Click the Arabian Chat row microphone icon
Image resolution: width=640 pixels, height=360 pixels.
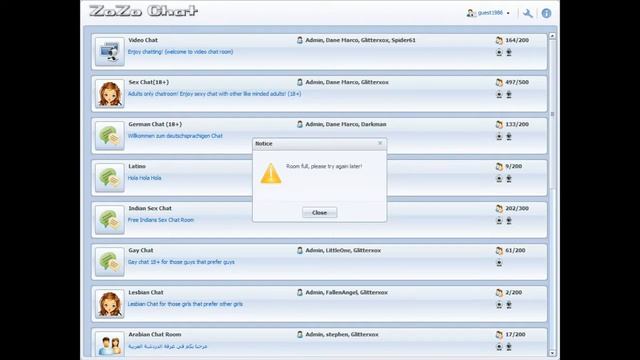(x=509, y=347)
